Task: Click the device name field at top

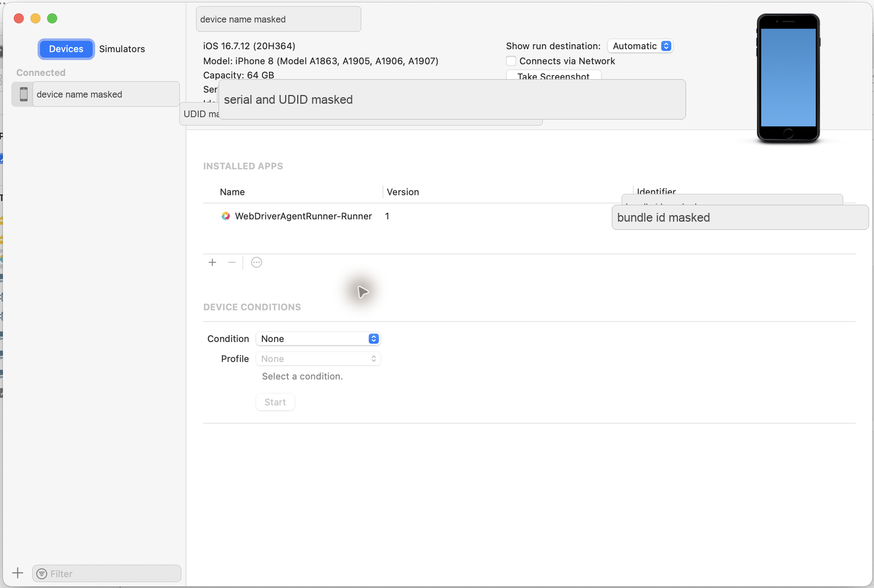Action: coord(279,19)
